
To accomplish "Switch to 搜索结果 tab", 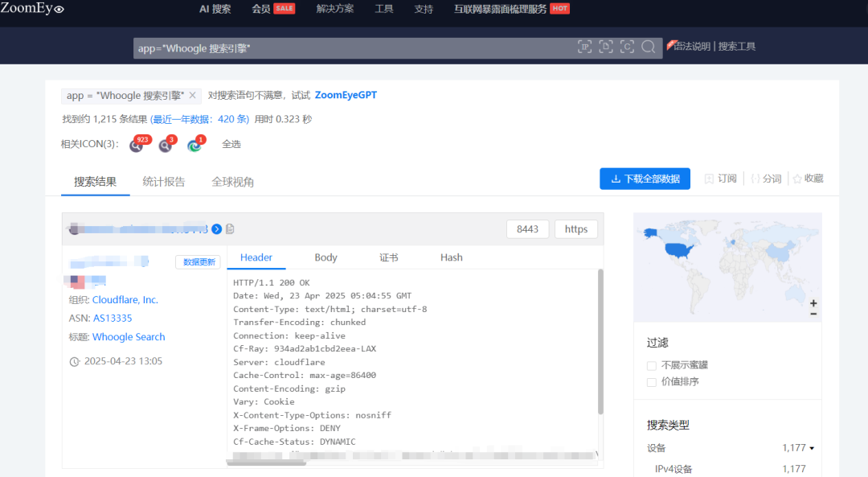I will coord(95,182).
